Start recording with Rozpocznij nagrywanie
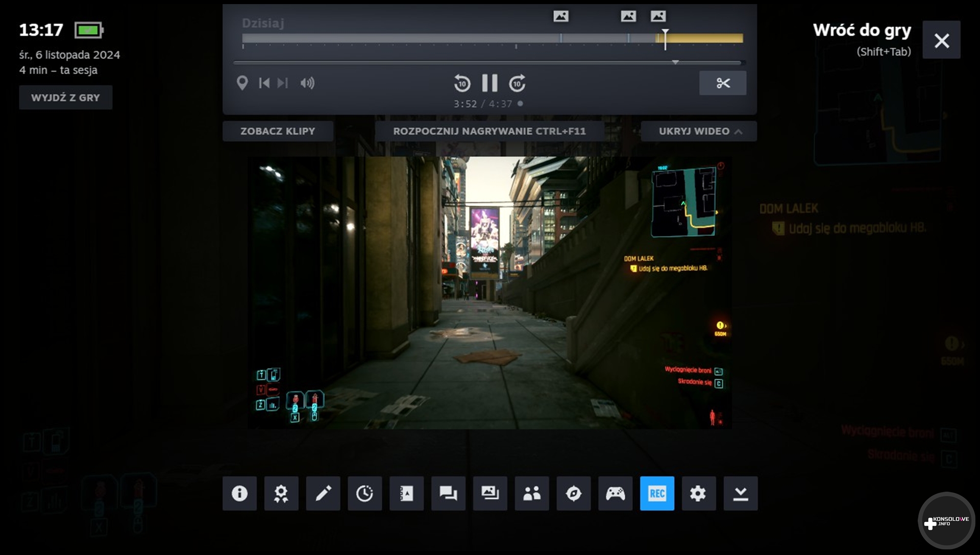 (x=489, y=131)
